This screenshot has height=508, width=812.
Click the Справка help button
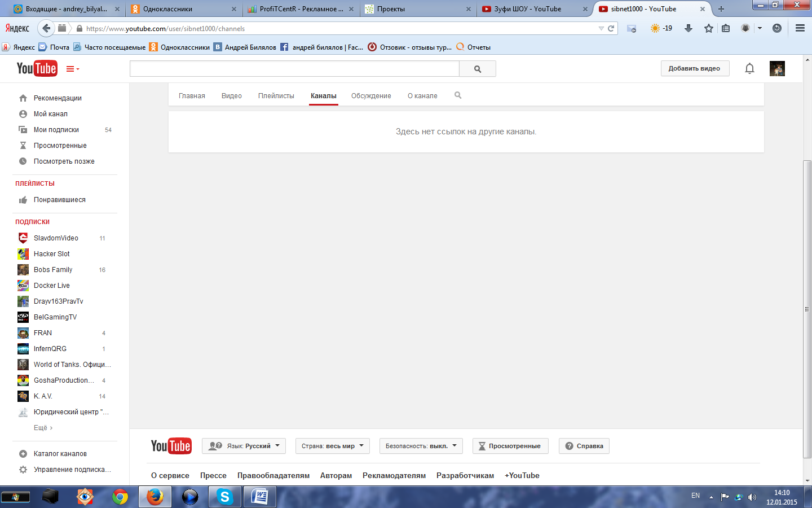[x=584, y=446]
